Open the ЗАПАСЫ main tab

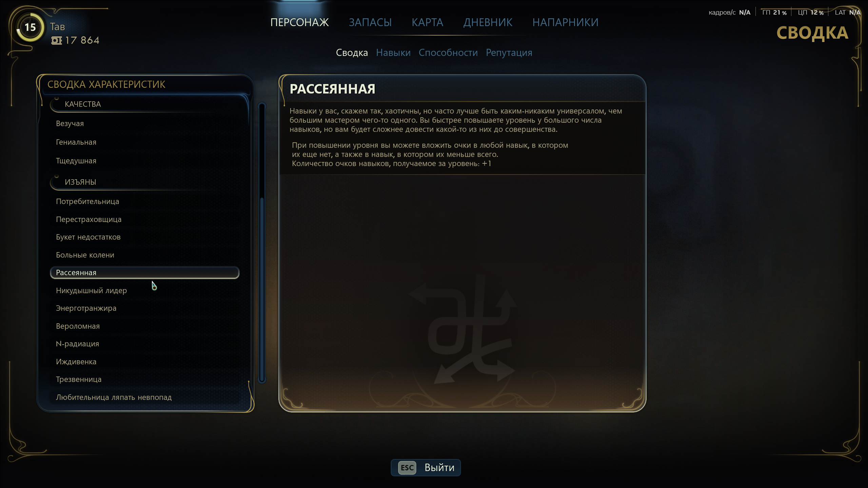[370, 22]
